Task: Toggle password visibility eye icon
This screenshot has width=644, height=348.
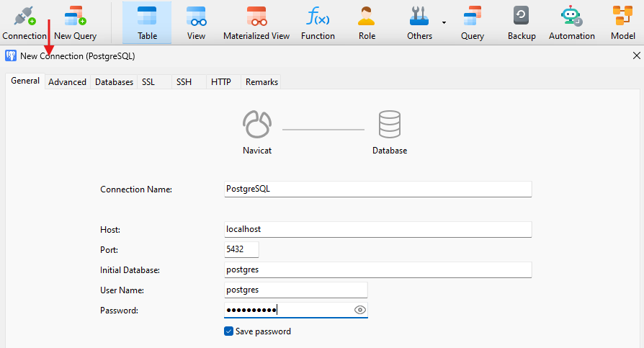Action: 359,310
